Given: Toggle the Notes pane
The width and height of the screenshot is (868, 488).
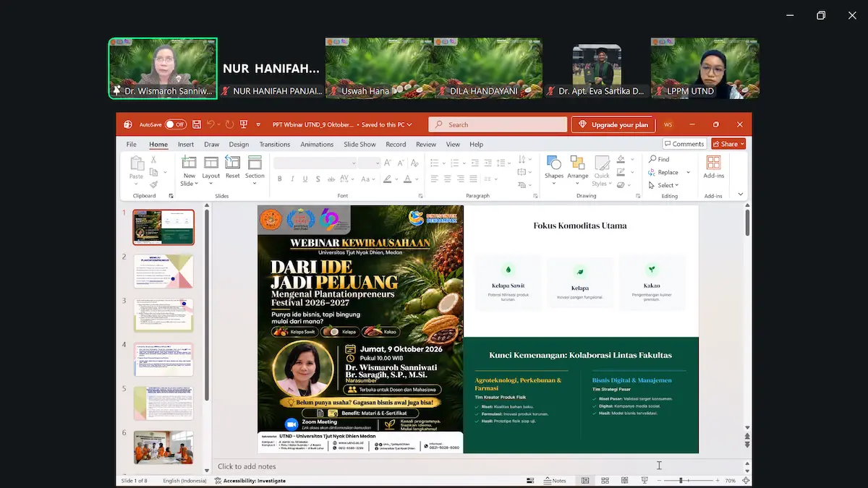Looking at the screenshot, I should point(555,480).
